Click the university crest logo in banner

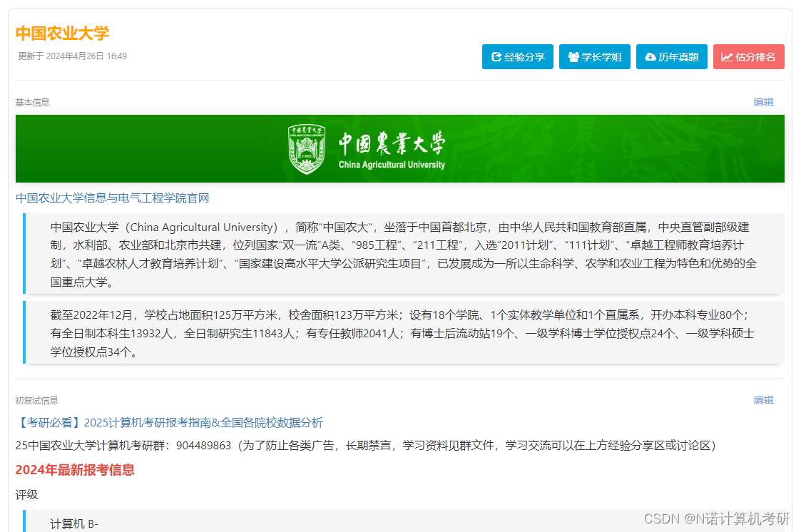[x=307, y=148]
